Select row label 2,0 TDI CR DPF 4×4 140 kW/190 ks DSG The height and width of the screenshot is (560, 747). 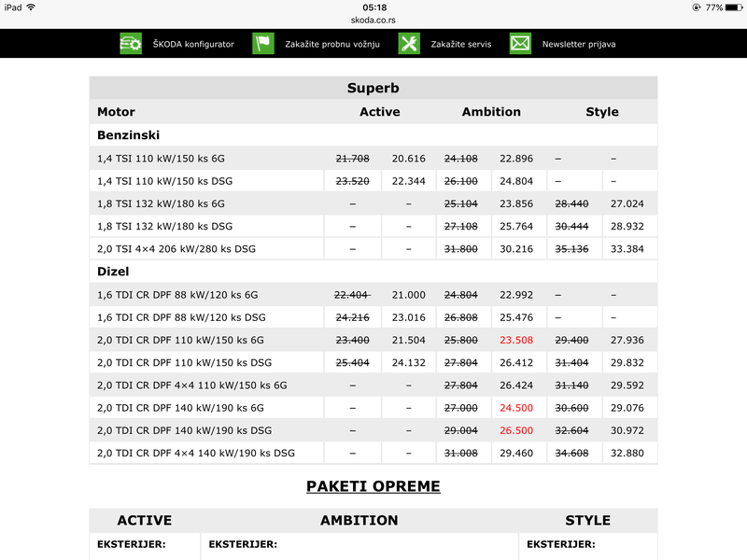(x=196, y=454)
